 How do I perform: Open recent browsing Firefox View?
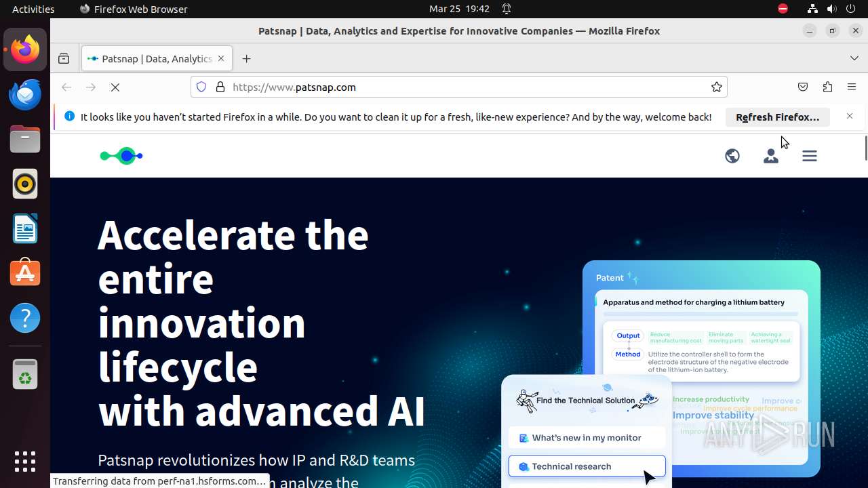tap(64, 59)
